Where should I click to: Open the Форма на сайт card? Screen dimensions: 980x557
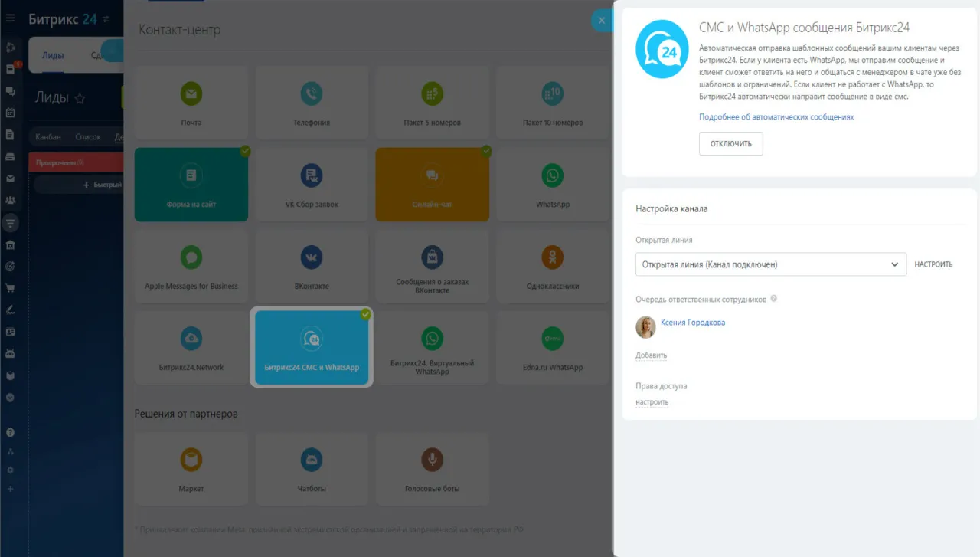[x=191, y=185]
